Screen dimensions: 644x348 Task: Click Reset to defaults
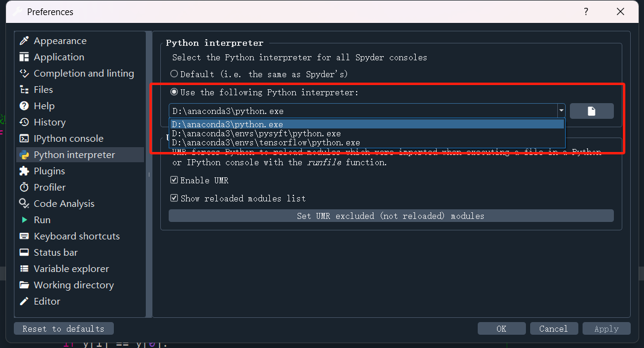point(63,329)
